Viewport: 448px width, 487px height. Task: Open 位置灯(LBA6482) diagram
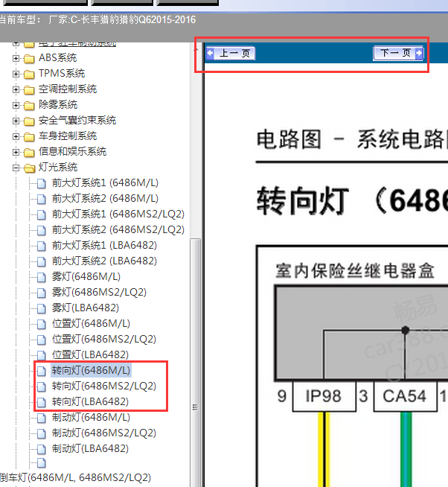90,355
